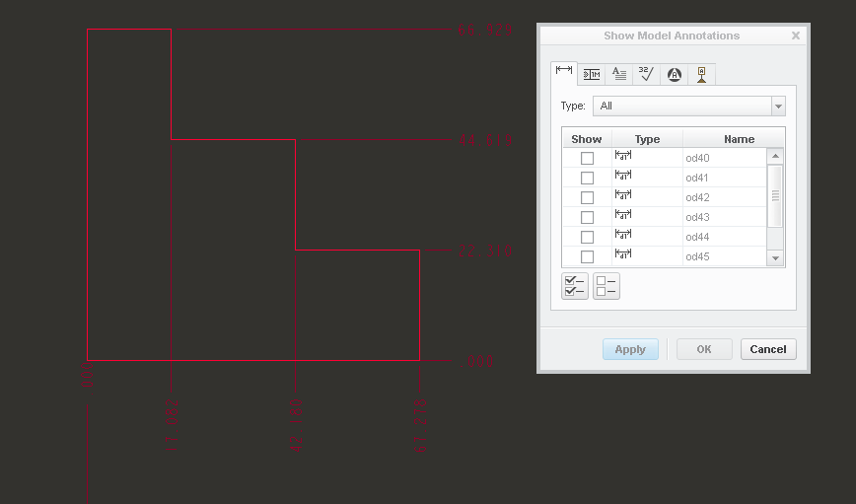Viewport: 856px width, 504px height.
Task: Select the 44.619 ordinate dimension
Action: pos(485,140)
